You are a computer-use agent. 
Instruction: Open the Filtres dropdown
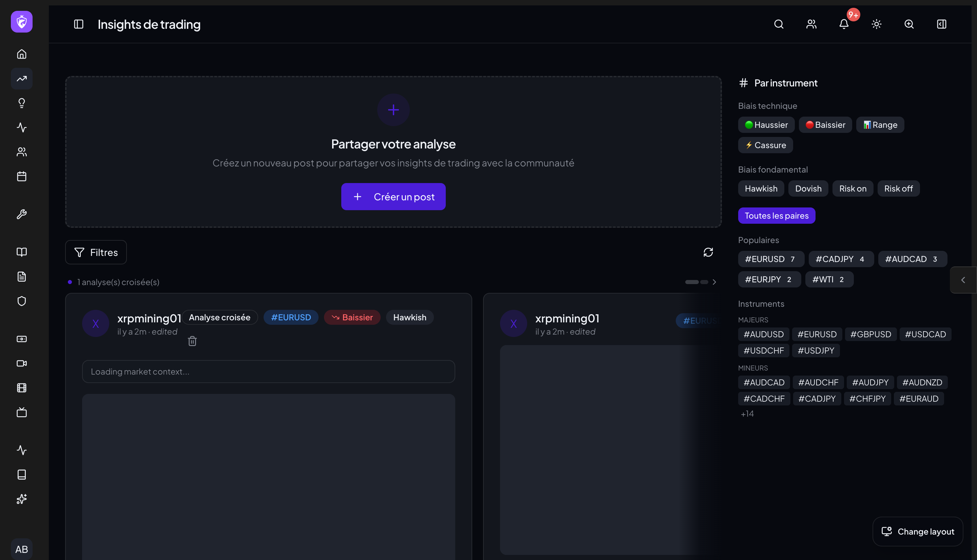(96, 252)
